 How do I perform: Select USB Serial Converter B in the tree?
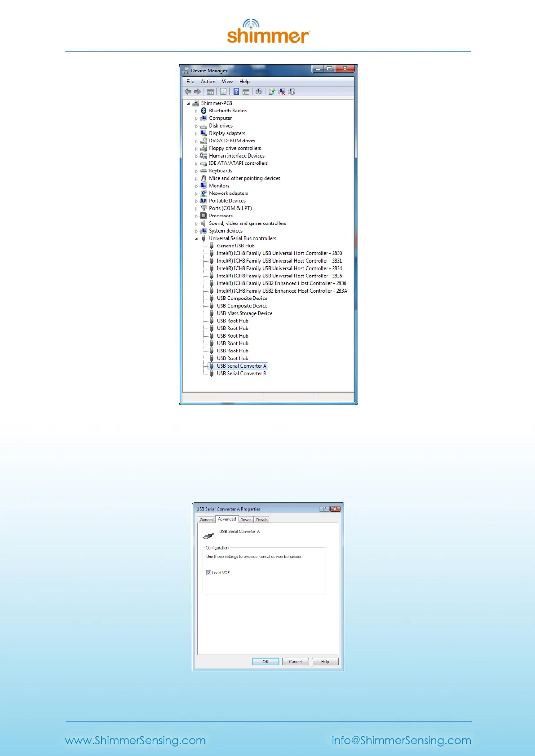click(x=241, y=374)
